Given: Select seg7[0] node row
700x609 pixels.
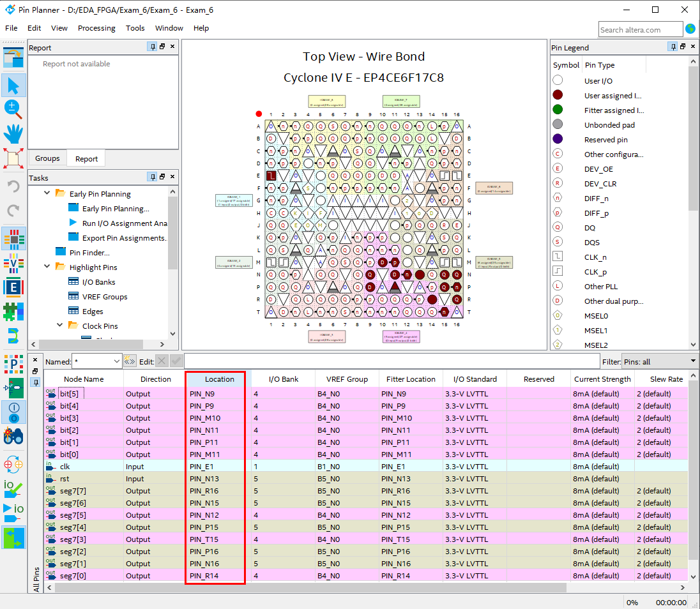Looking at the screenshot, I should click(365, 576).
